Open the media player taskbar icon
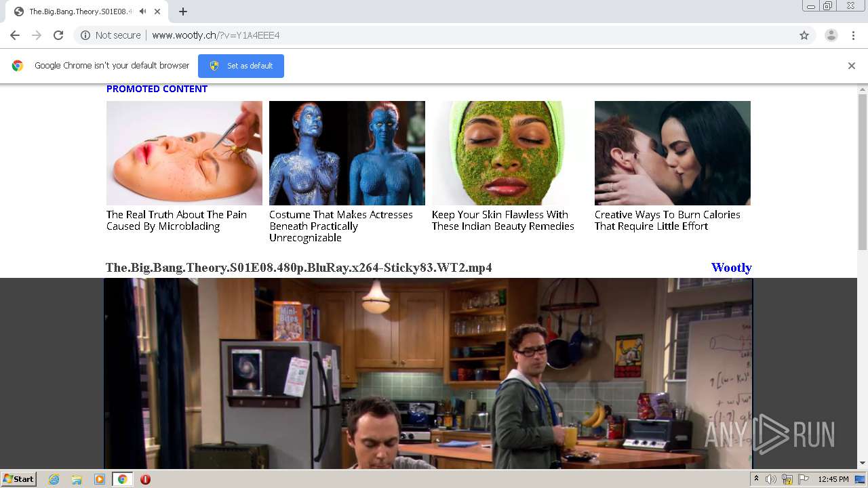 (100, 479)
